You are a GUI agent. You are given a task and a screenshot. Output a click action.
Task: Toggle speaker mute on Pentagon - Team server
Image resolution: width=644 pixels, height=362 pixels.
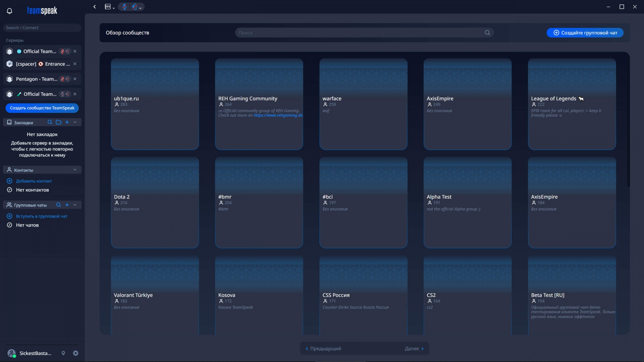point(68,79)
